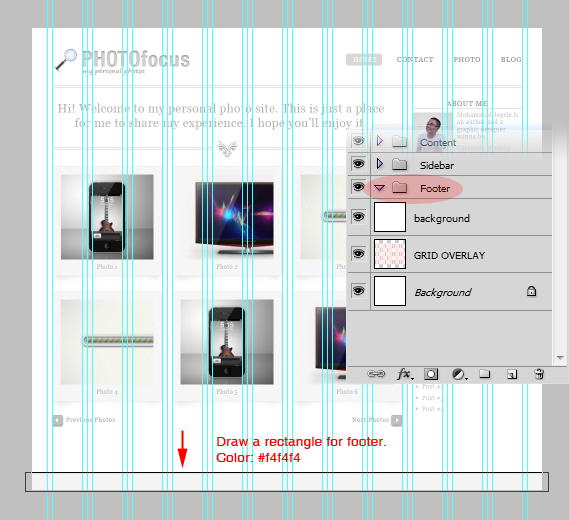Expand the Content group triangle
The image size is (569, 520).
coord(380,141)
